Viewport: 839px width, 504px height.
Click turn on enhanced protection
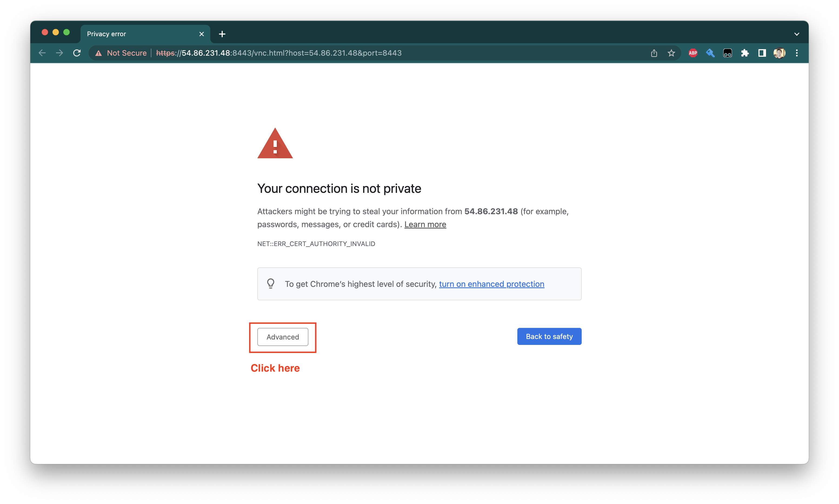click(491, 284)
